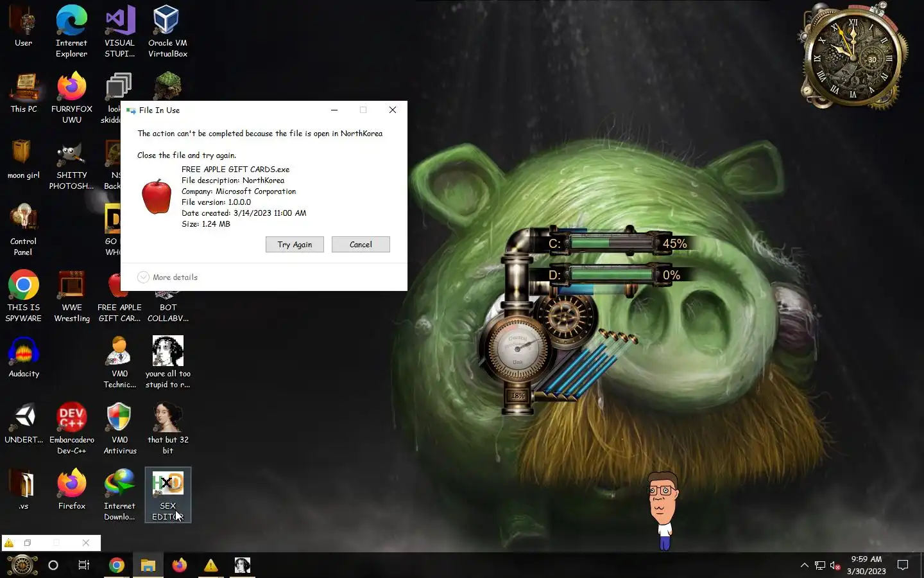The width and height of the screenshot is (924, 578).
Task: Open BOT COLLABV... desktop icon
Action: pyautogui.click(x=167, y=307)
